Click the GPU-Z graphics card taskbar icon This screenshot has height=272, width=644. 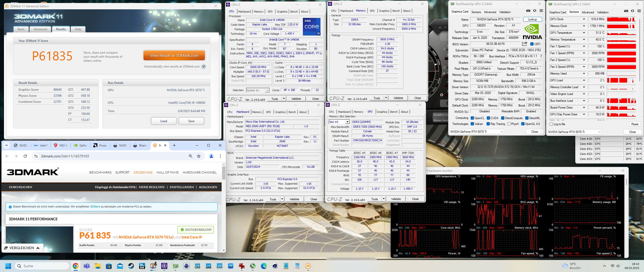coord(175,266)
